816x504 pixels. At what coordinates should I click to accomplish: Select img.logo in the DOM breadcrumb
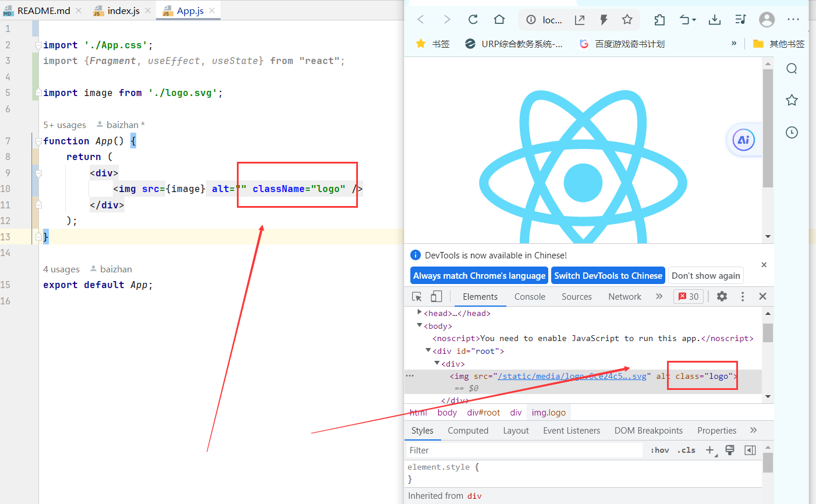click(548, 412)
